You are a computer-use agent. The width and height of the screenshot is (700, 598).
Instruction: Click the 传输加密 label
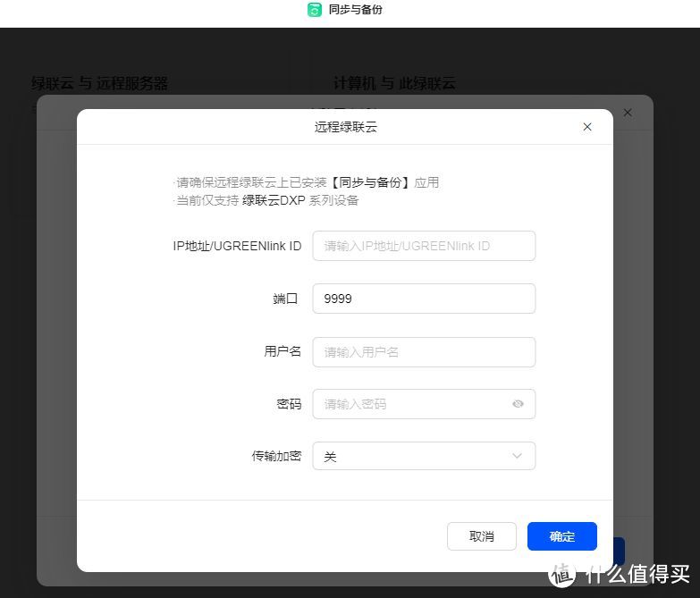pyautogui.click(x=276, y=456)
